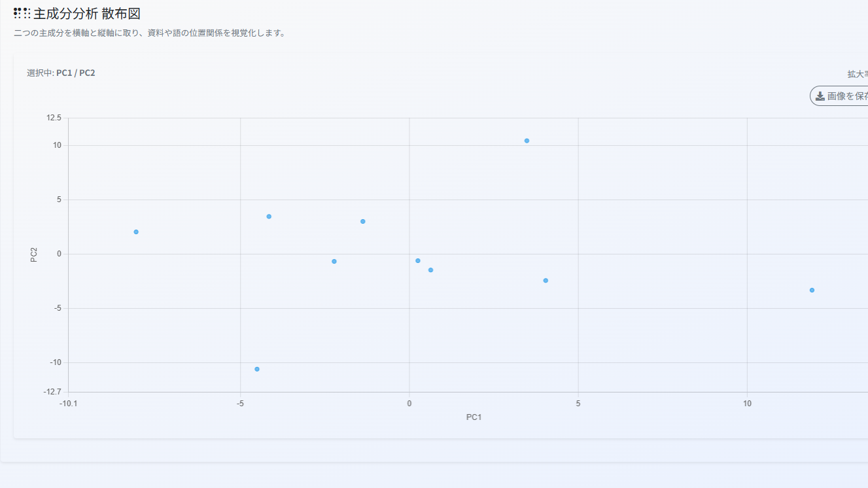The image size is (868, 488).
Task: Click the rightmost data point past PC1 10
Action: click(x=812, y=290)
